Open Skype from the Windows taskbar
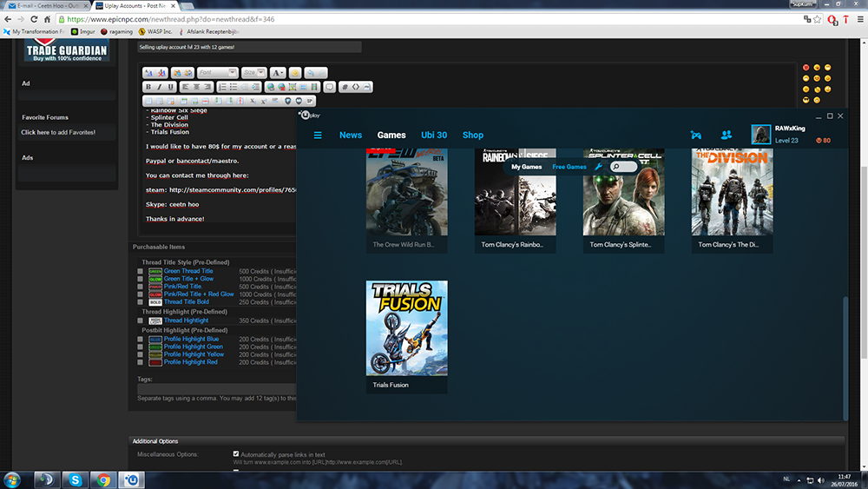868x489 pixels. (x=76, y=479)
